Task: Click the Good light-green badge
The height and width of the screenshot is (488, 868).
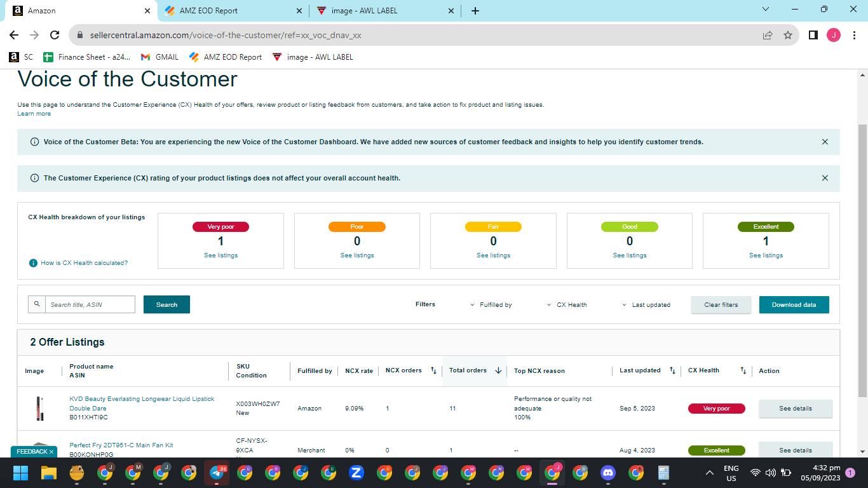Action: 630,227
